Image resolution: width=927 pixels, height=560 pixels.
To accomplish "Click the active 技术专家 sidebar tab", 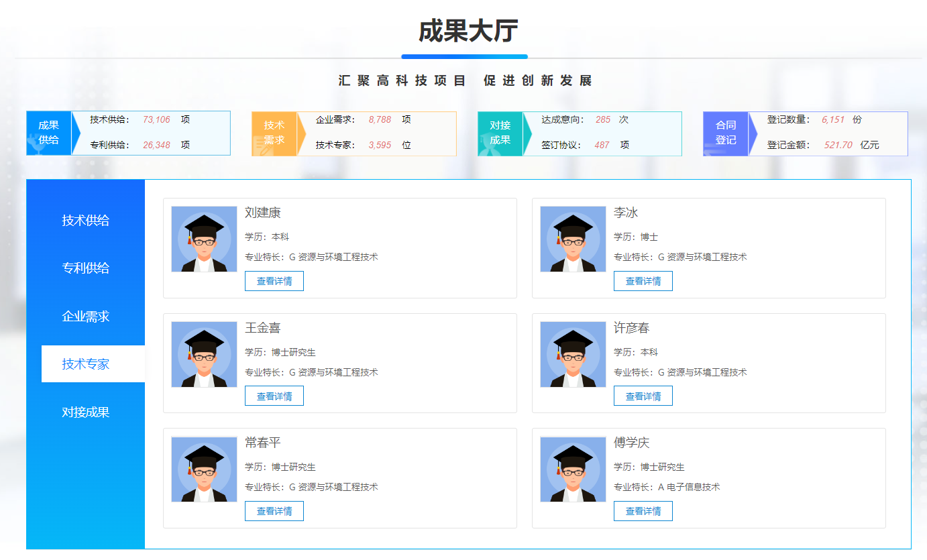I will (x=93, y=364).
